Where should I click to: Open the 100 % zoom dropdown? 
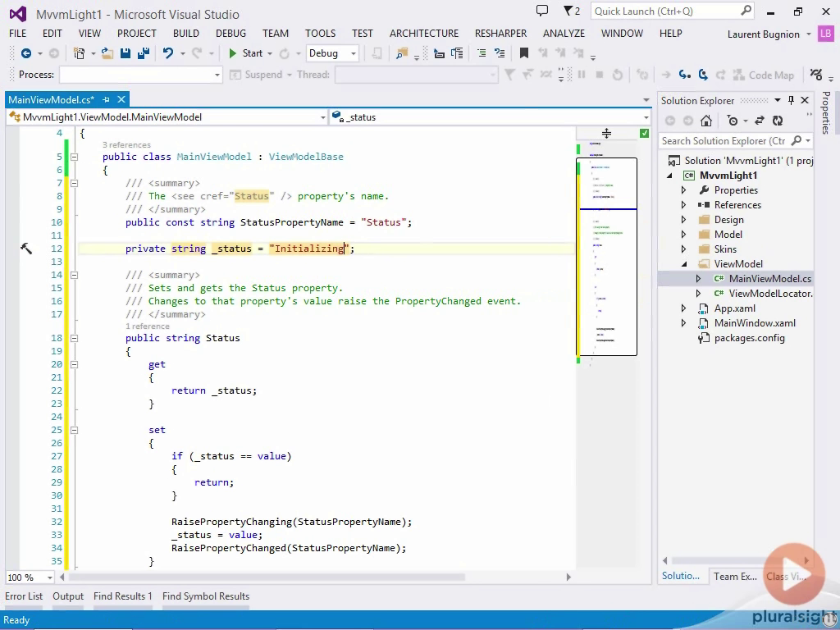(x=50, y=577)
